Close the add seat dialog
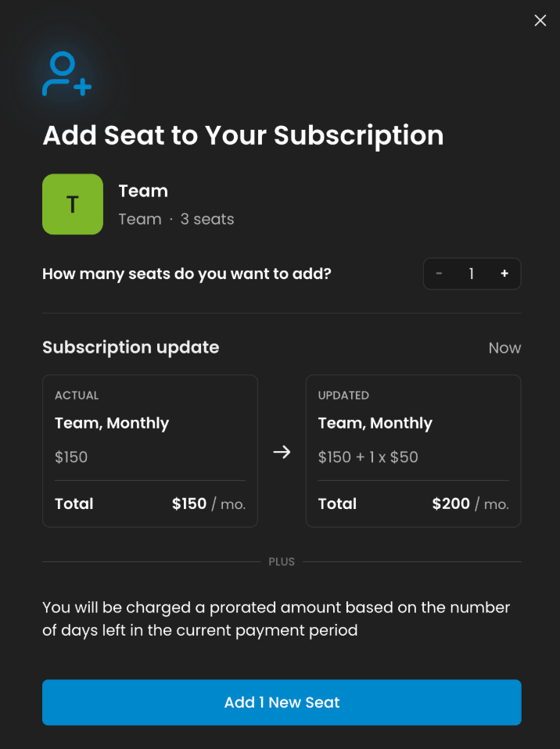Image resolution: width=560 pixels, height=749 pixels. (x=540, y=20)
